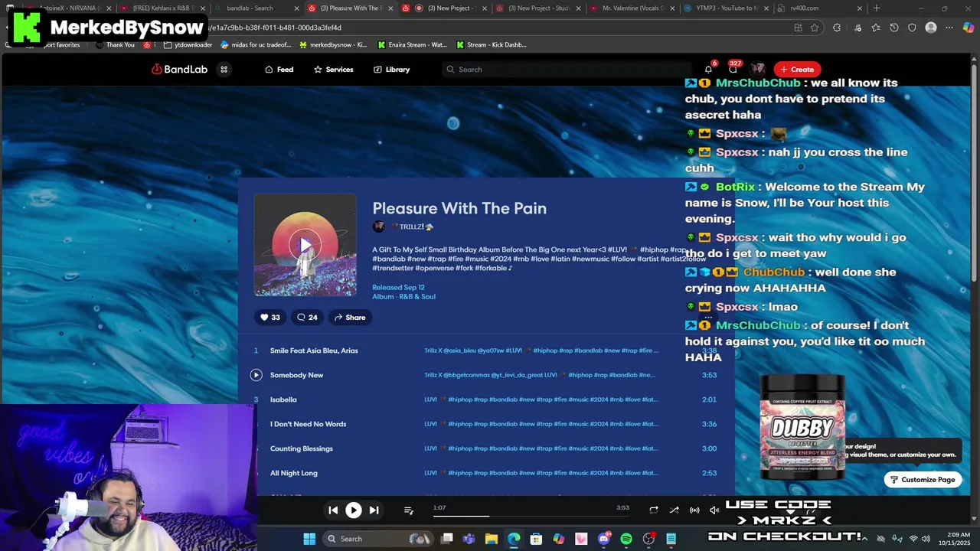Viewport: 980px width, 551px height.
Task: Click the Customize Page button
Action: (x=923, y=480)
